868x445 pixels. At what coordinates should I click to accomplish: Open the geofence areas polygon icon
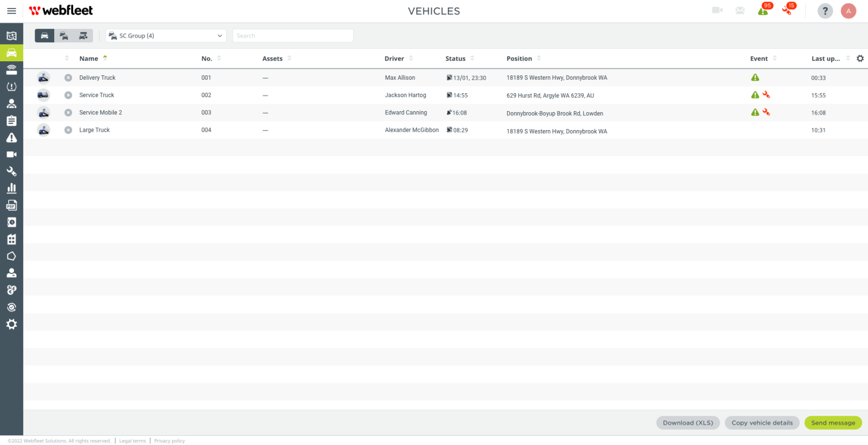11,256
